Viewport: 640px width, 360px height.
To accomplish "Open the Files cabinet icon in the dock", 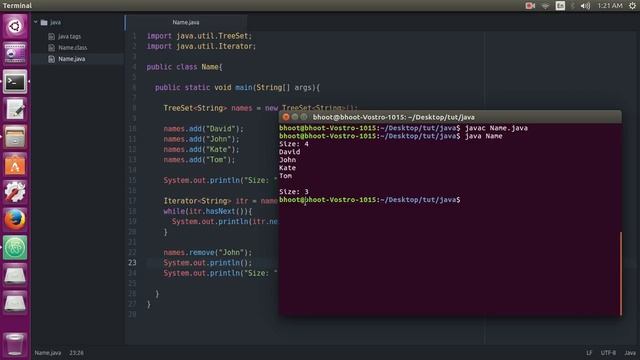I will pyautogui.click(x=15, y=137).
